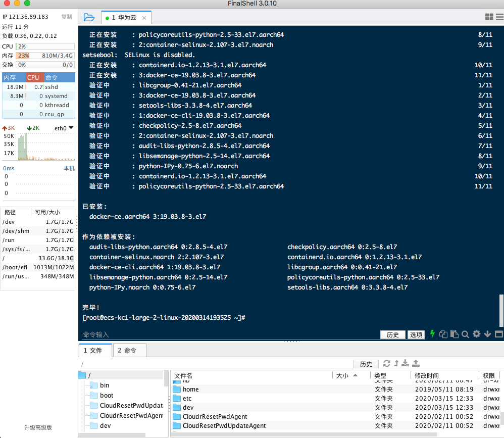The image size is (504, 438).
Task: Switch to the 2 命令 tab
Action: [130, 350]
